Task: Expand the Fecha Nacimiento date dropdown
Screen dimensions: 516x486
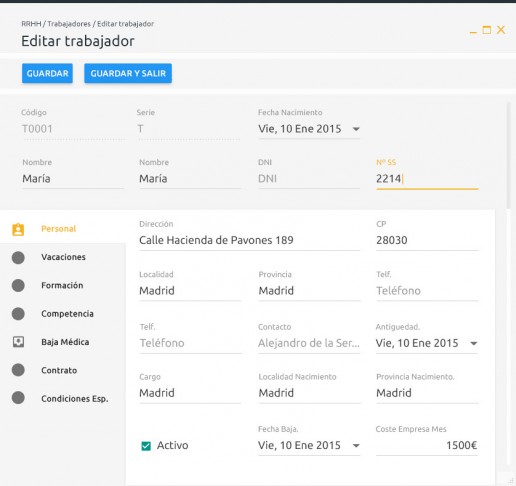Action: pos(356,129)
